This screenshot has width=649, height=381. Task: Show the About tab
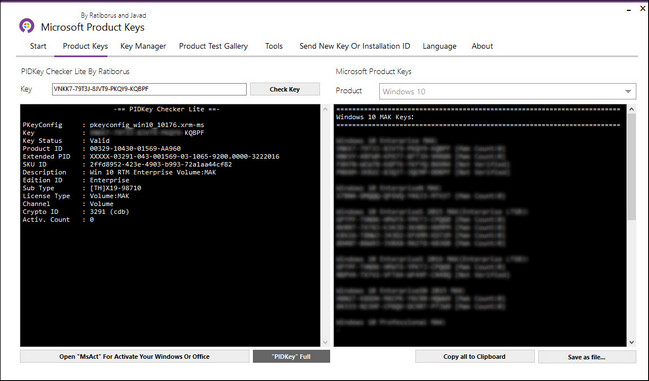pos(482,46)
